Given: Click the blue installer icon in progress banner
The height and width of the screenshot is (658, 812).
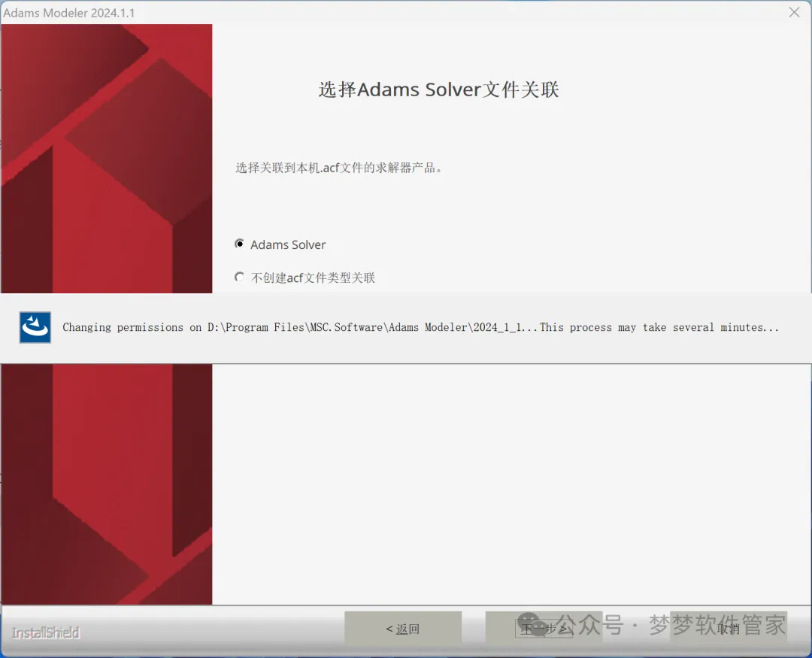Looking at the screenshot, I should (x=35, y=327).
